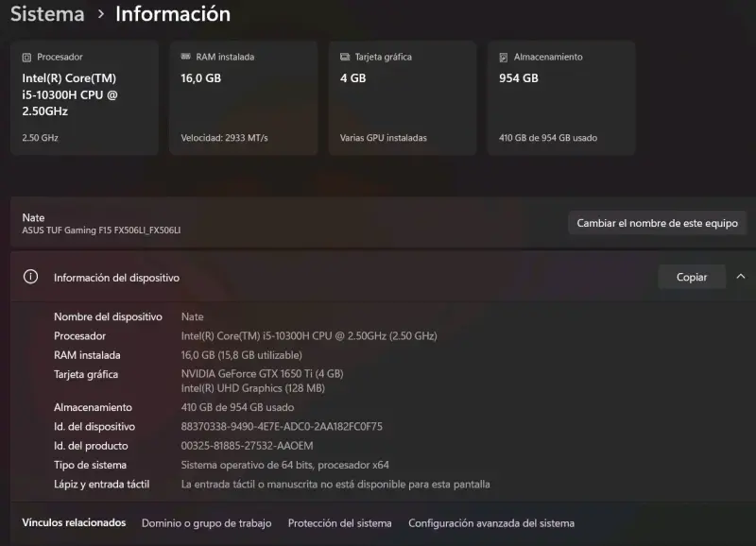Screen dimensions: 756x546
Task: Click the Tarjeta gráfica card icon
Action: pos(345,57)
